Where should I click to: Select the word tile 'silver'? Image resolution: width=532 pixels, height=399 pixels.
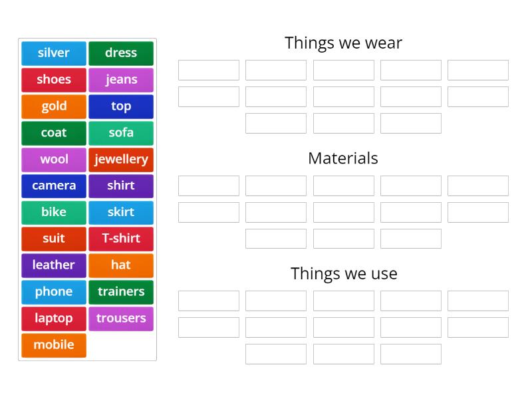pyautogui.click(x=53, y=53)
